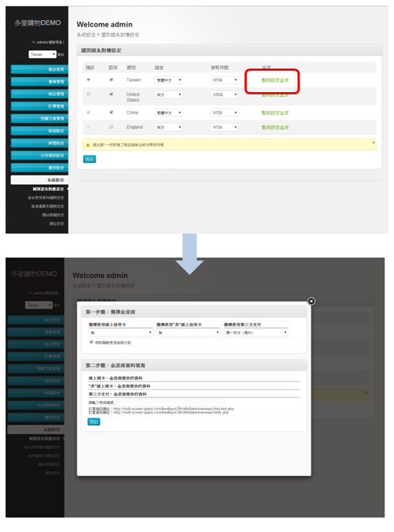Viewport: 394px width, 532px height.
Task: Open England's green payment settings link
Action: point(275,127)
